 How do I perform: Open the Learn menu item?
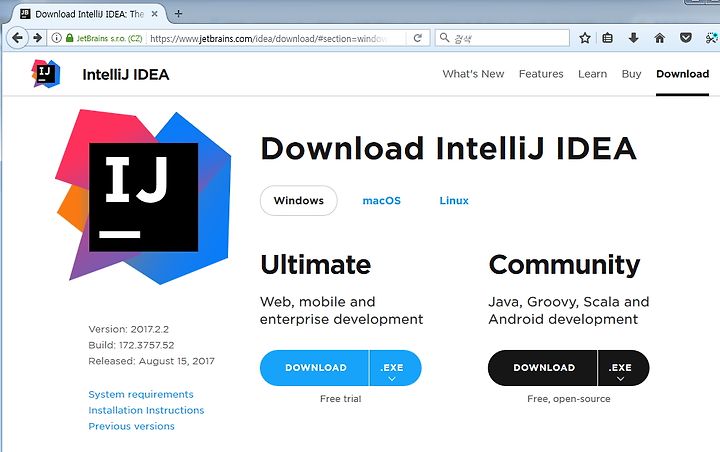coord(592,74)
